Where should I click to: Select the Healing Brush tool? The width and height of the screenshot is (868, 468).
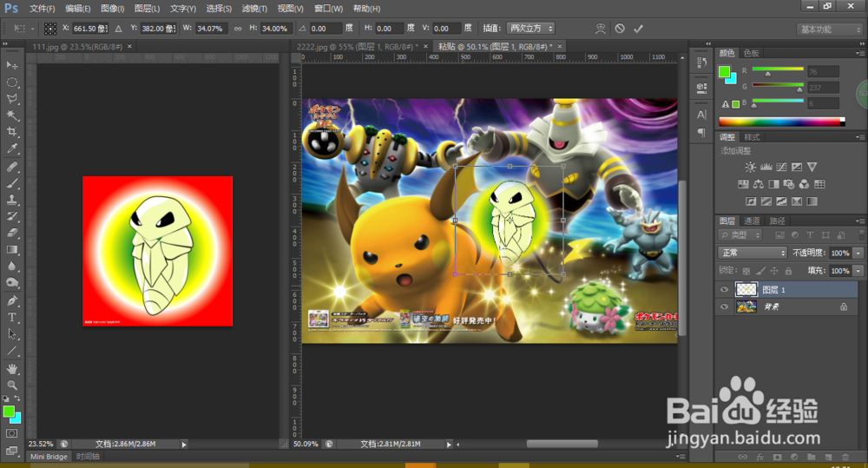[x=11, y=167]
